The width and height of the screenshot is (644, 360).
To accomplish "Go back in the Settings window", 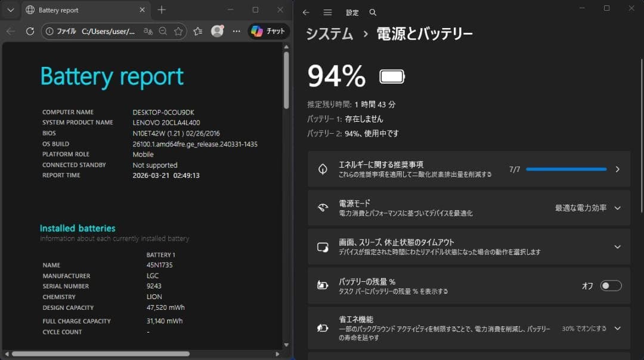I will pos(306,13).
